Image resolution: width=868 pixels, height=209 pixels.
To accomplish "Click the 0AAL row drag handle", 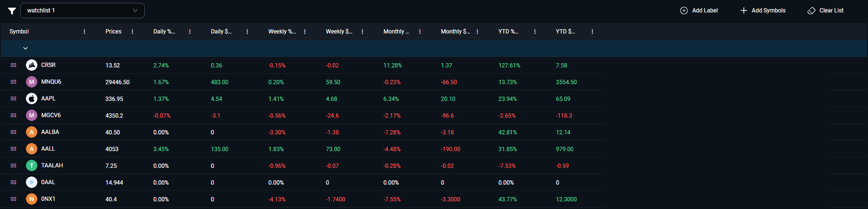I will [x=13, y=182].
